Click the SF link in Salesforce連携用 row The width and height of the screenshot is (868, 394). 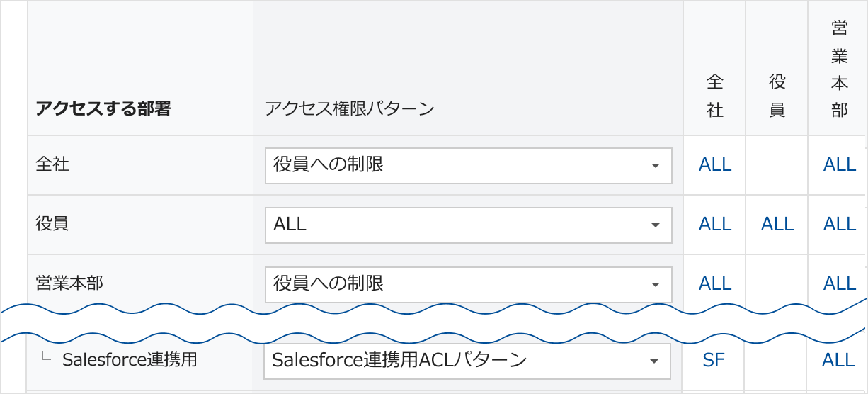[714, 361]
